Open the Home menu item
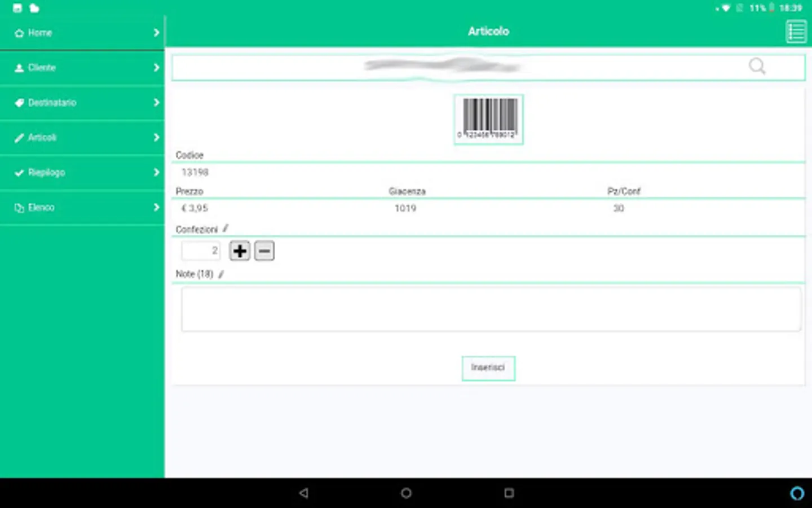The height and width of the screenshot is (508, 812). pos(82,33)
